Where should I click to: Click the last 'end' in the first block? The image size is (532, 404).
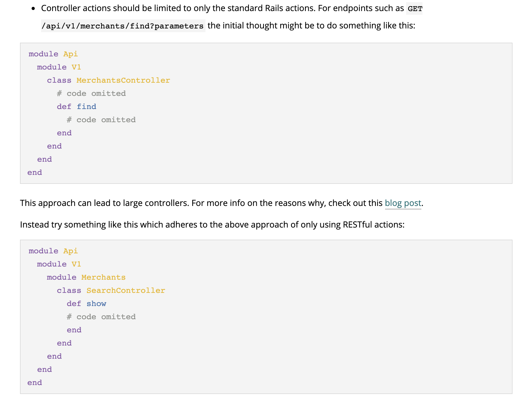35,172
